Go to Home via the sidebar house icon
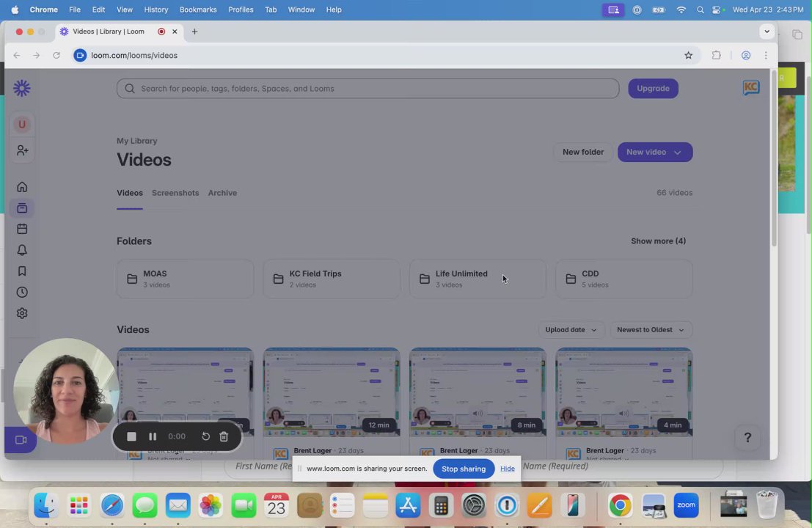812x528 pixels. point(22,187)
